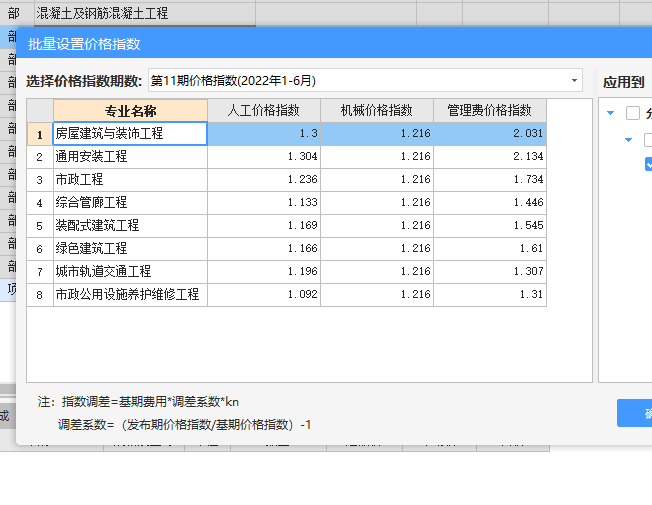Click the 机械价格指数 column header
The width and height of the screenshot is (652, 505).
click(x=377, y=111)
